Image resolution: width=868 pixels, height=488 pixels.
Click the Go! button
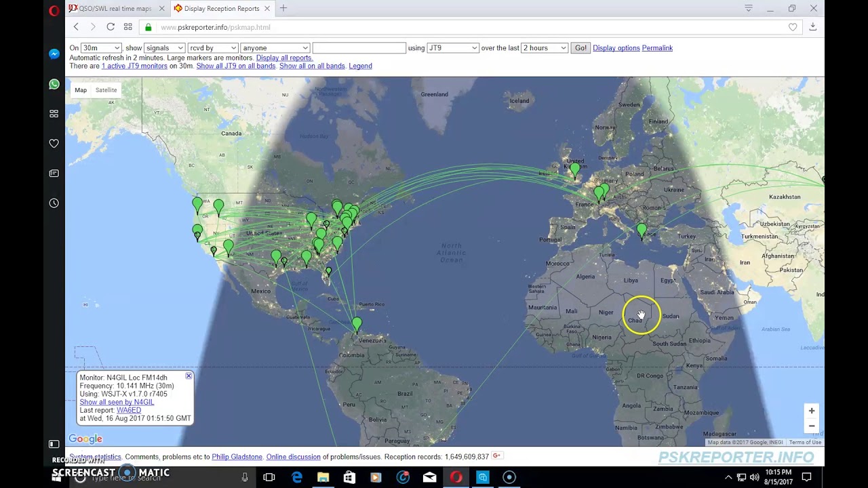click(580, 48)
